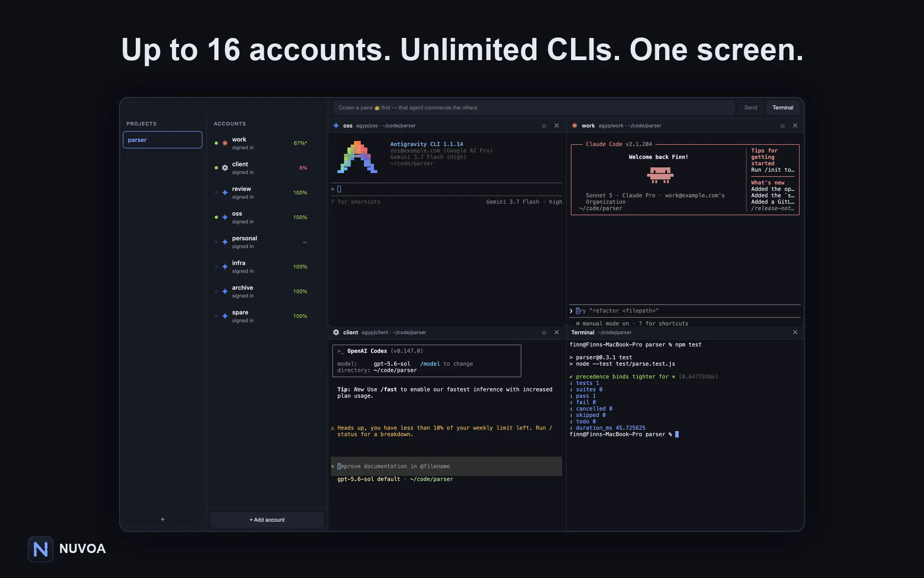Click the OpenAI icon next to client account
The height and width of the screenshot is (578, 924).
tap(225, 168)
